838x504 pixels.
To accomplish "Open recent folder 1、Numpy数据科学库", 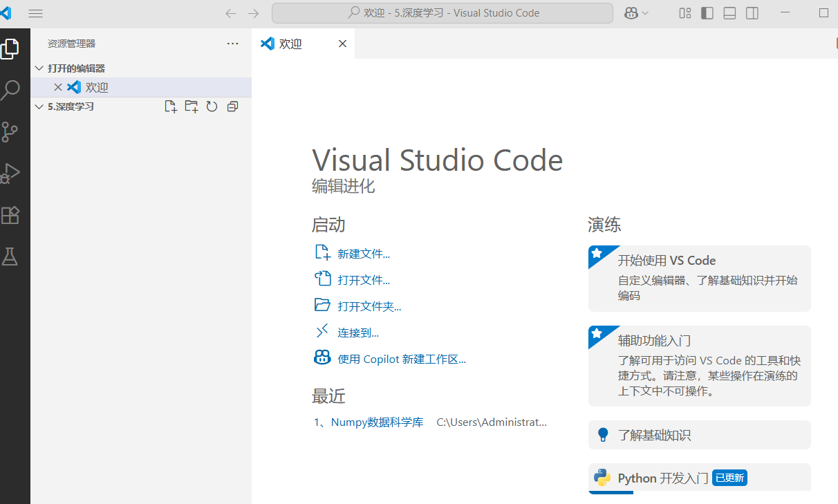I will tap(369, 422).
